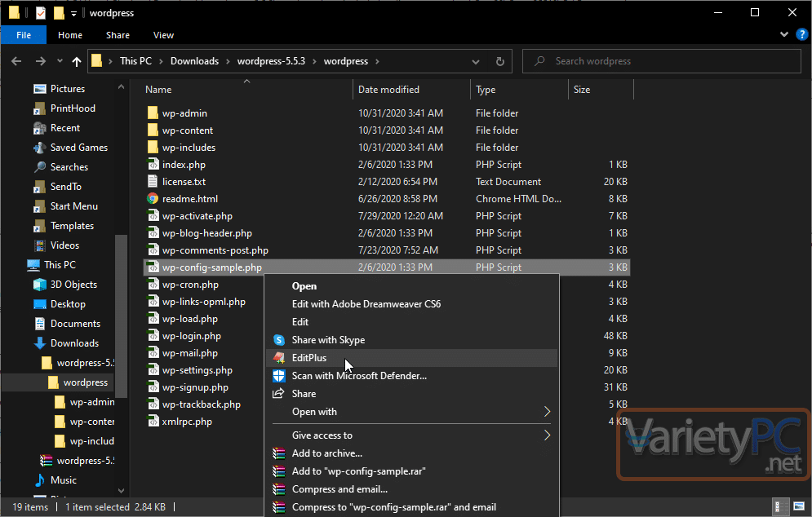Open the File ribbon tab

(x=24, y=35)
